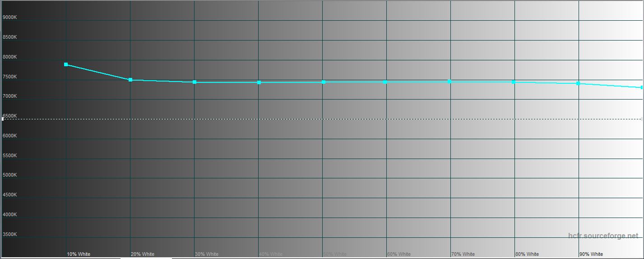Image resolution: width=644 pixels, height=259 pixels.
Task: Select the 90% White axis label
Action: (x=591, y=254)
